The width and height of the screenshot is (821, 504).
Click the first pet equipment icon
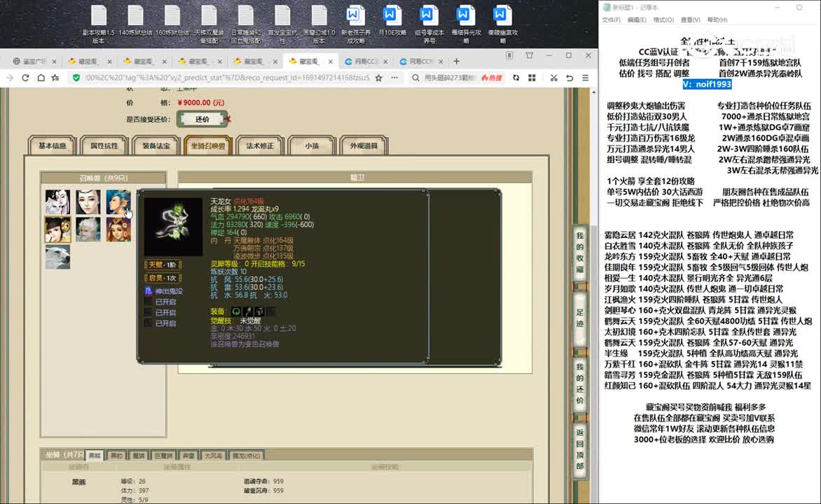click(x=236, y=311)
